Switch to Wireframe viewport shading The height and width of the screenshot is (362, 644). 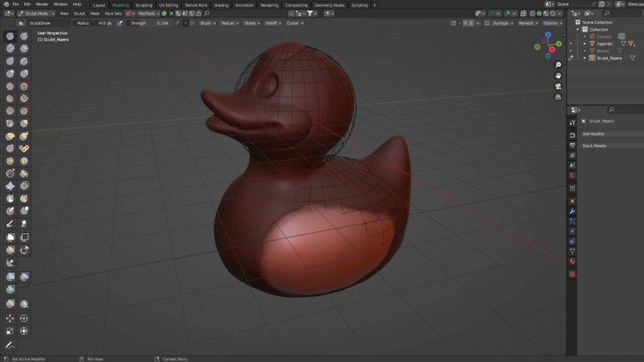[x=533, y=14]
